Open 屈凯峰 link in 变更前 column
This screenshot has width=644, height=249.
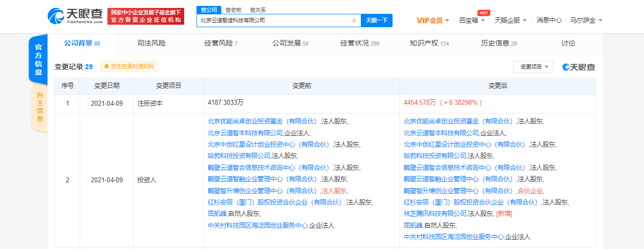click(x=217, y=213)
